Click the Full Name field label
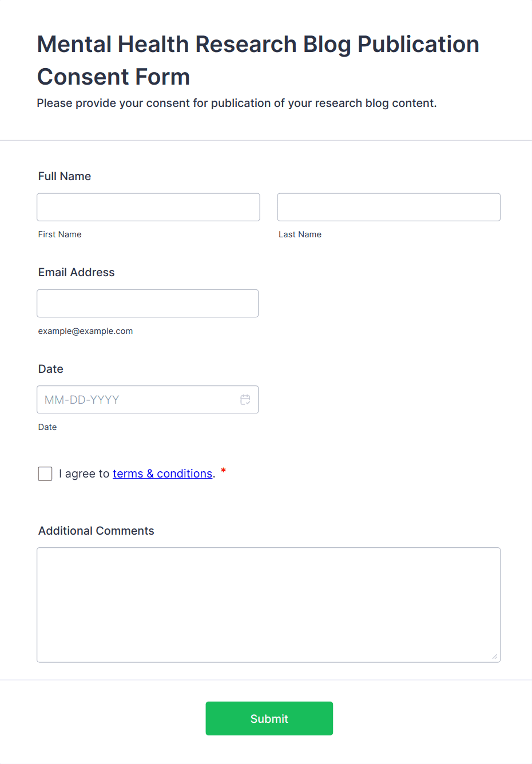 [x=65, y=176]
